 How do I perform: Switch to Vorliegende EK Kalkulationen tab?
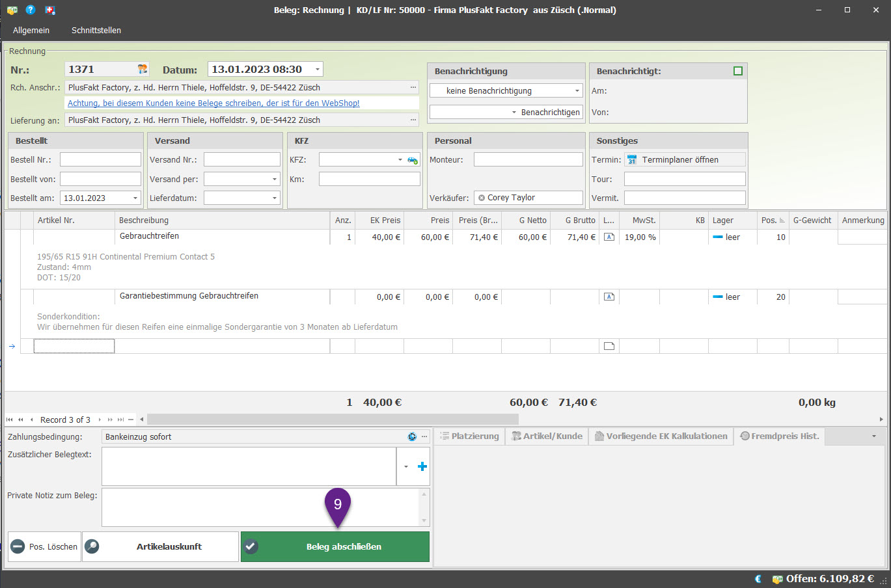(x=661, y=436)
